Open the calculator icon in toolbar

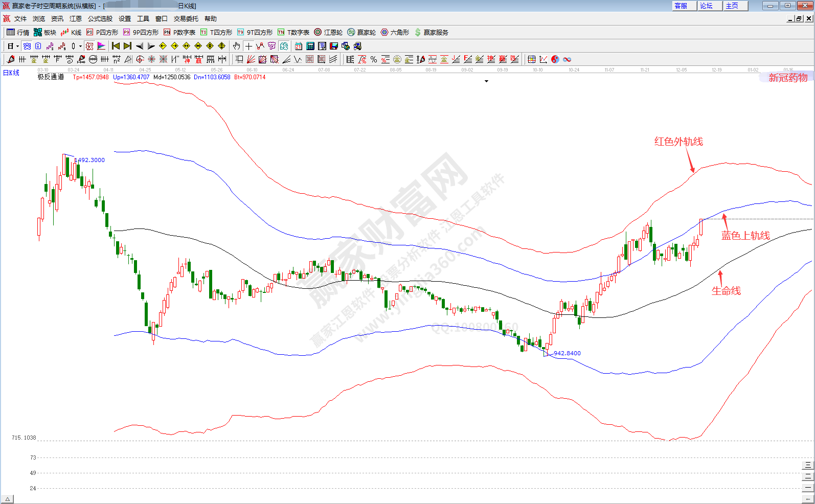(310, 46)
